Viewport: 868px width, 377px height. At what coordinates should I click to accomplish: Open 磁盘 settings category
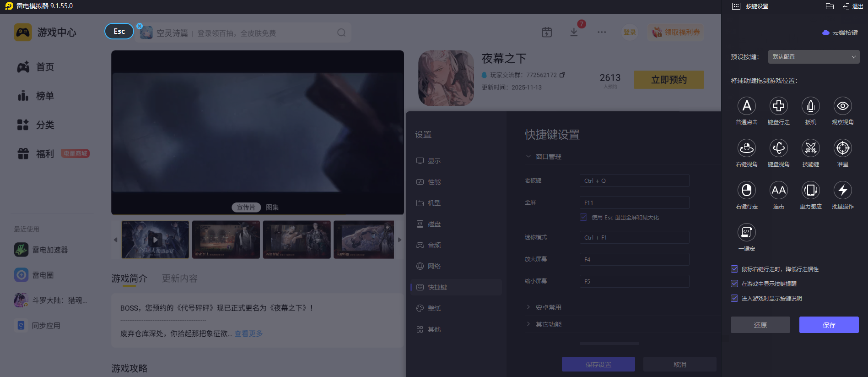coord(429,224)
